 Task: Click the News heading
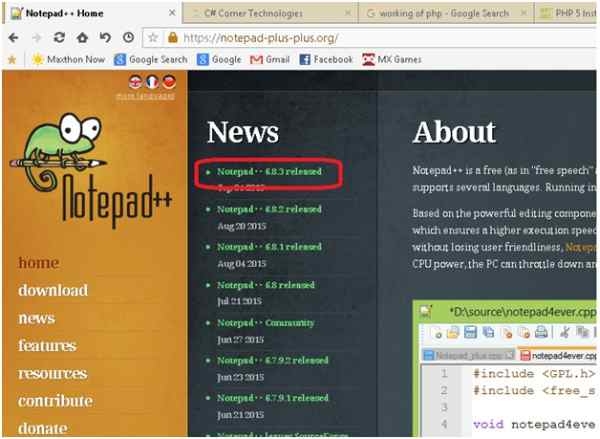(243, 132)
